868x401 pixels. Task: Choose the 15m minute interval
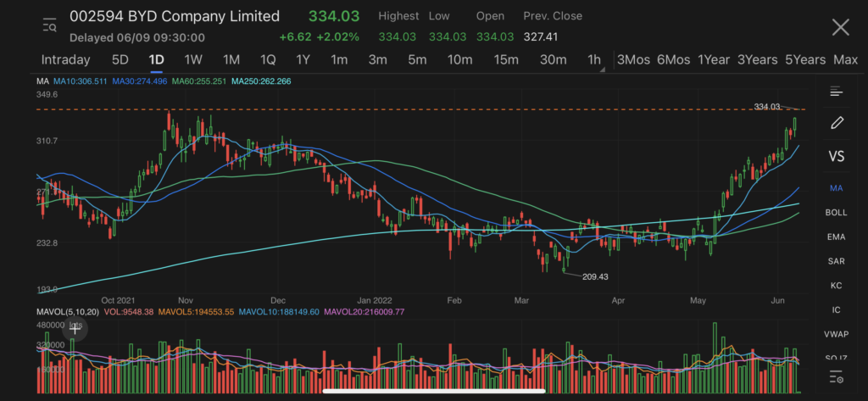tap(506, 60)
